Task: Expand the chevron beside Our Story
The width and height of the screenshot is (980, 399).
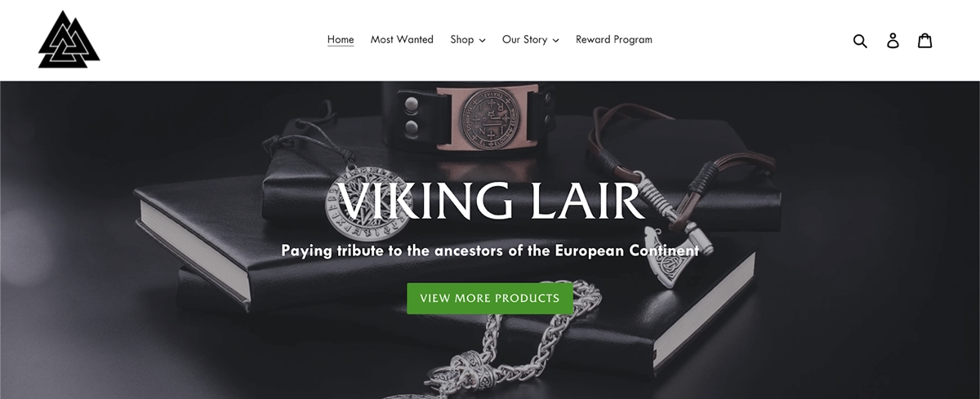Action: pyautogui.click(x=555, y=40)
